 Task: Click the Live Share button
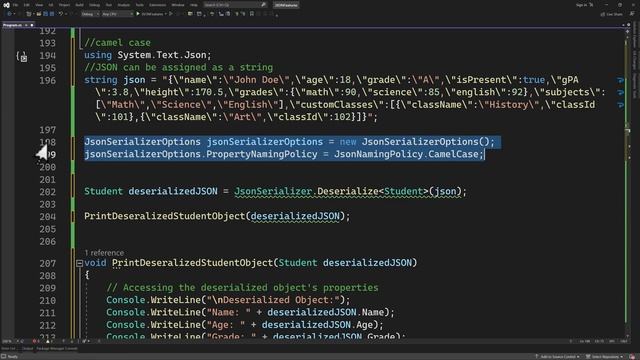(611, 14)
